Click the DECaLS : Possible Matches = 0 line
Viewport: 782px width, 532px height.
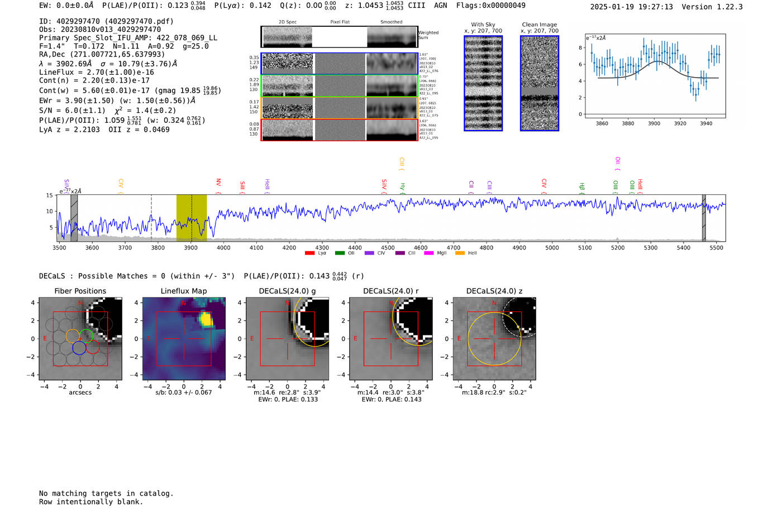137,276
